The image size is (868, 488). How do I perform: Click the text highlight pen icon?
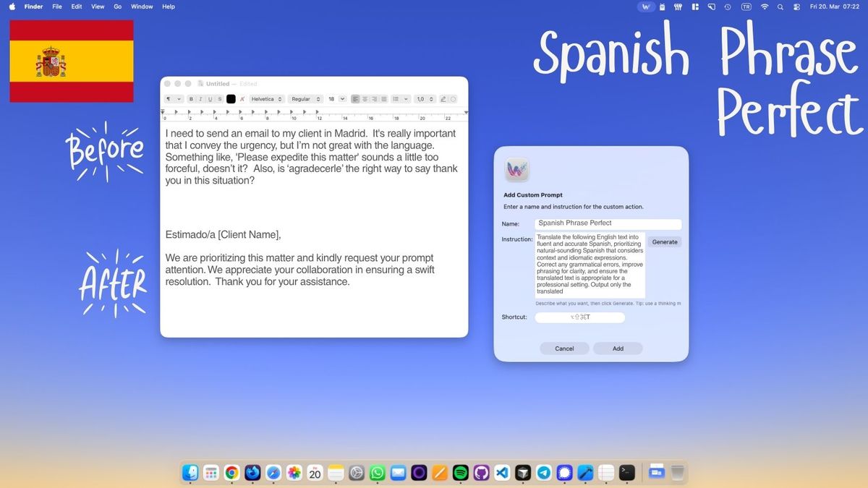(x=443, y=99)
